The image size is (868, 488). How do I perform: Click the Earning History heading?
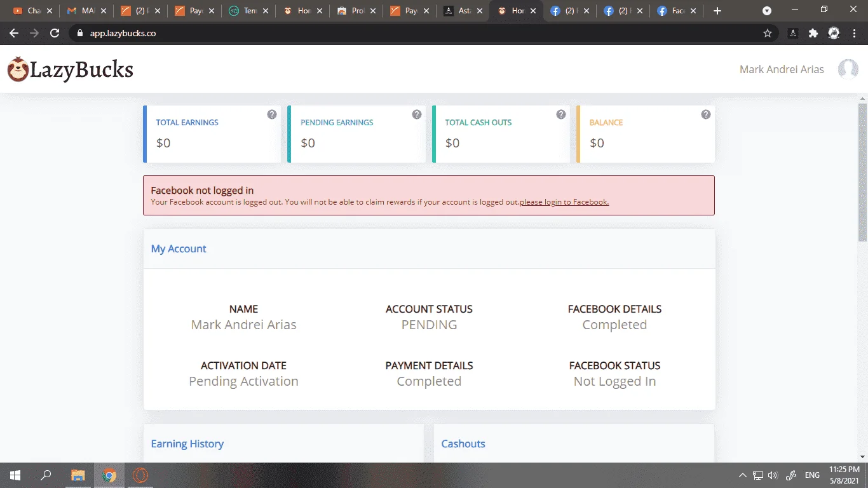point(187,444)
